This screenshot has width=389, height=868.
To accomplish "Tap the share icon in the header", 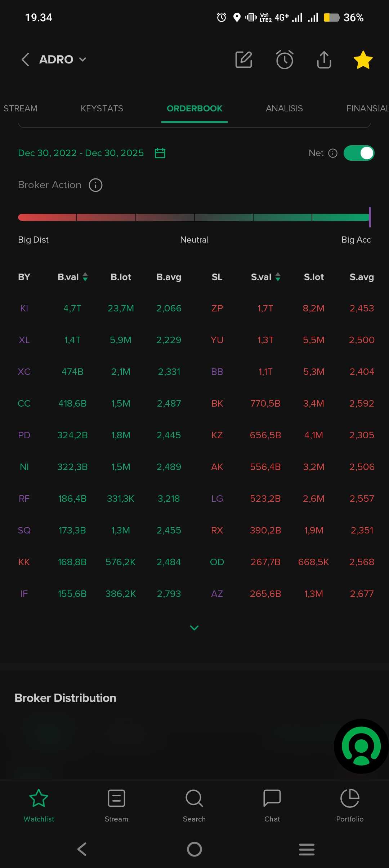I will 324,59.
